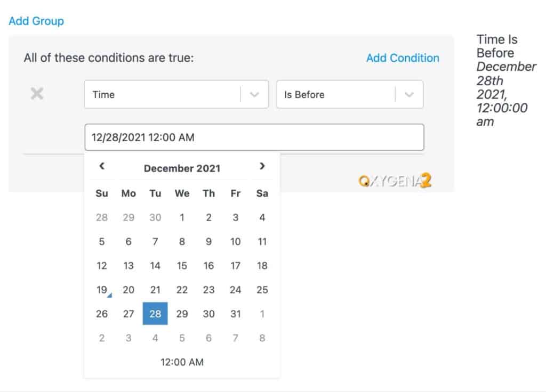
Task: Open the 12:00 AM time picker
Action: click(182, 362)
